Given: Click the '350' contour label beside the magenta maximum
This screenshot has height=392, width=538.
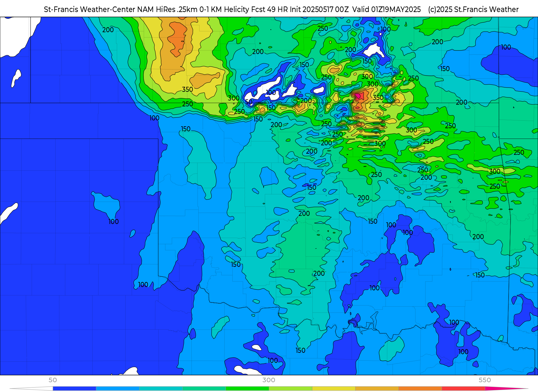Looking at the screenshot, I should coord(378,98).
